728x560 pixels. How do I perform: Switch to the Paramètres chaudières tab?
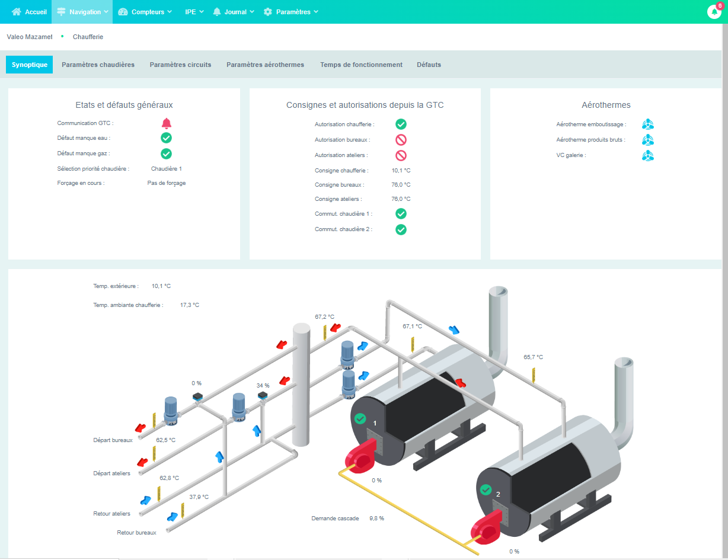[x=98, y=65]
